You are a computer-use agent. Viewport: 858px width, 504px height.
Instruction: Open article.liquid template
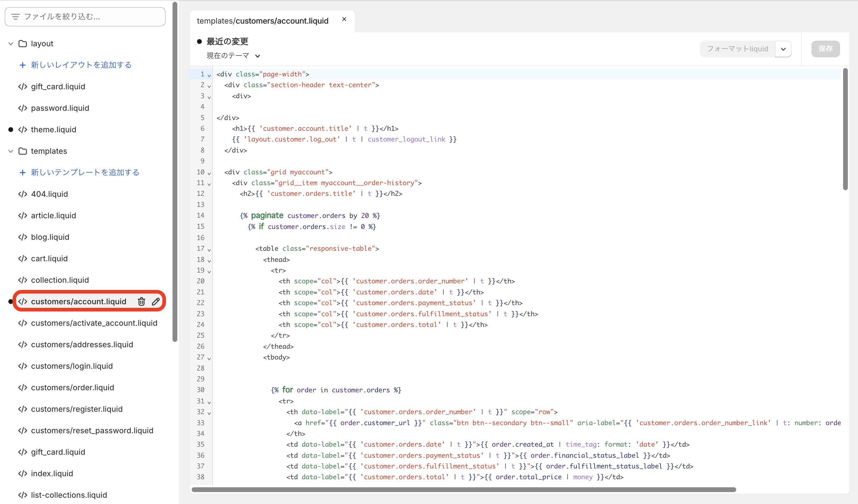(53, 216)
